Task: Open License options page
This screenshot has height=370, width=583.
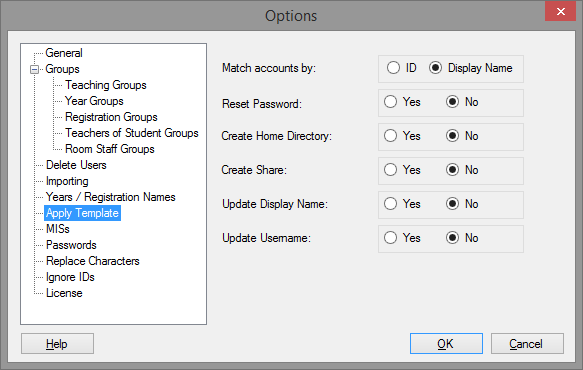Action: 64,293
